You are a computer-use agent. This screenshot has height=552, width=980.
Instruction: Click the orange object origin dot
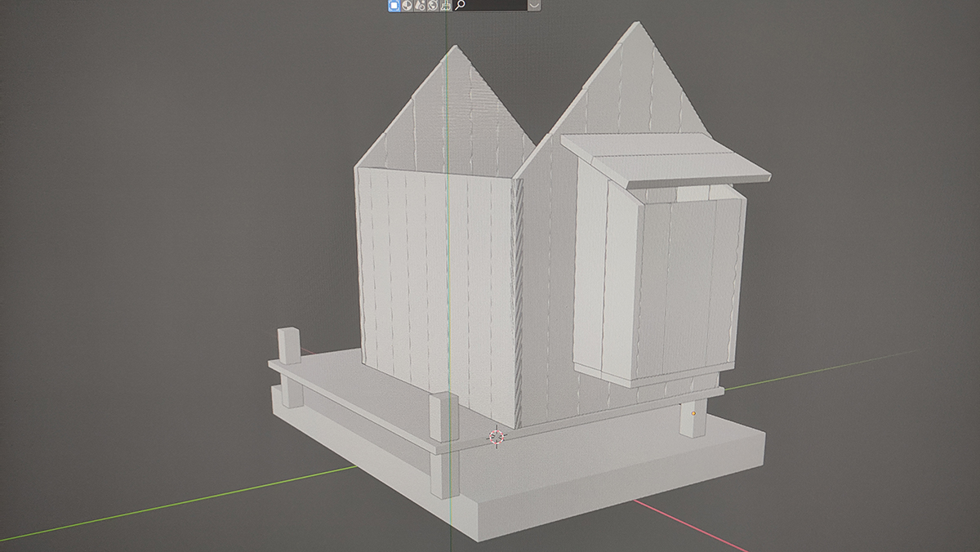coord(693,414)
